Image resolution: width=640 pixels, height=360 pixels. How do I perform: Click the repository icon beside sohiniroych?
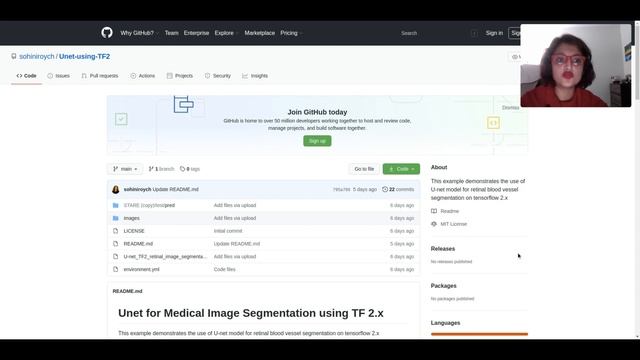point(14,56)
